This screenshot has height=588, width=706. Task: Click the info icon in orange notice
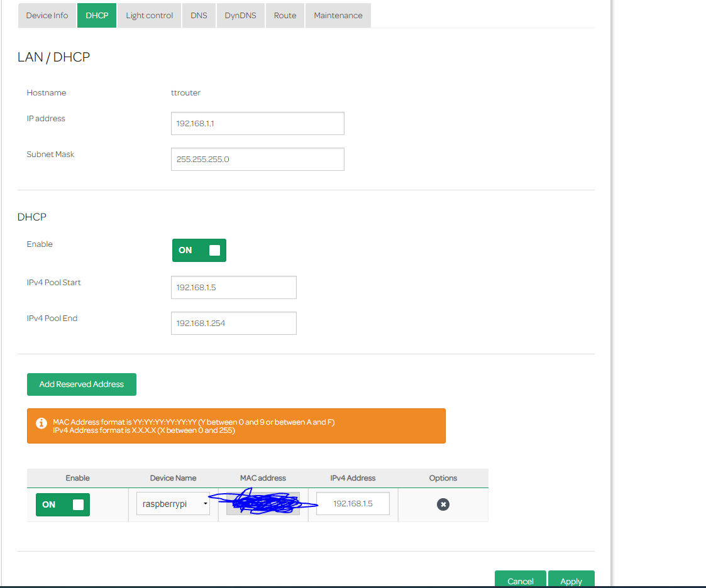click(41, 423)
